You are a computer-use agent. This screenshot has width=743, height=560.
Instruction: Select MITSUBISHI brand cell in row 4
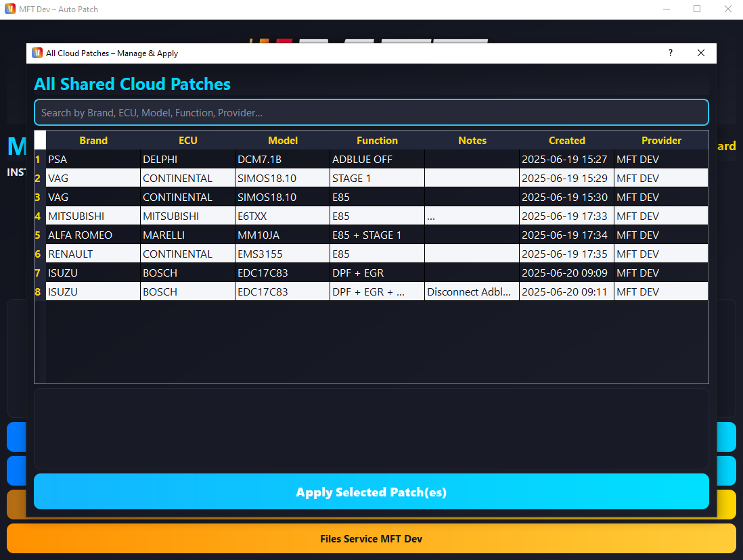[x=93, y=216]
